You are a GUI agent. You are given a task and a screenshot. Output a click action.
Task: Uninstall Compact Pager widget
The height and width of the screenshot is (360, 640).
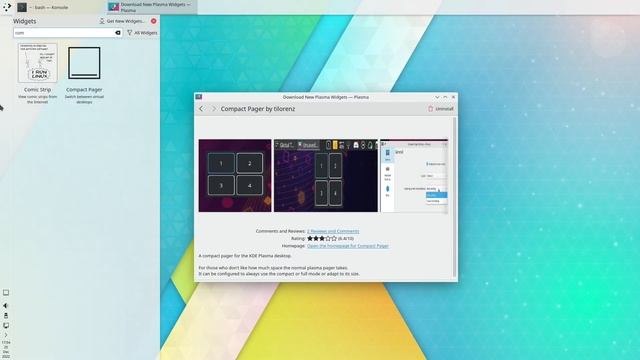(x=441, y=109)
